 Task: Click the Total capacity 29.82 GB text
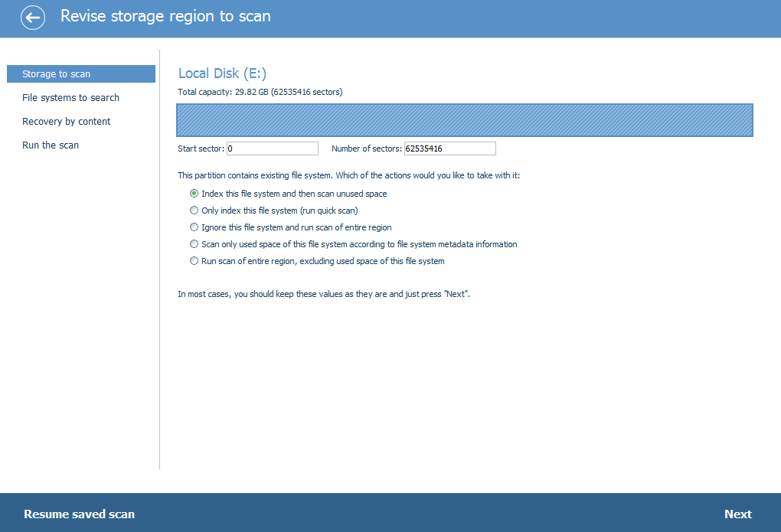click(x=260, y=92)
